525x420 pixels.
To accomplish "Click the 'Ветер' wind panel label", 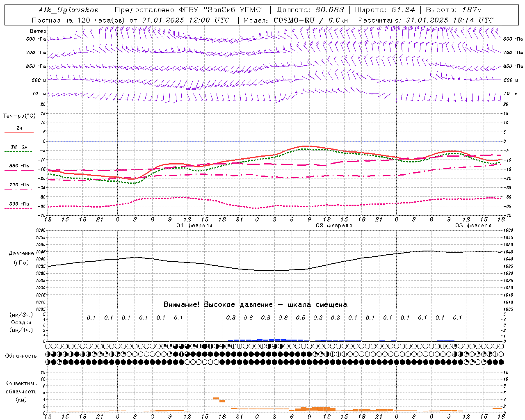I will click(x=38, y=31).
